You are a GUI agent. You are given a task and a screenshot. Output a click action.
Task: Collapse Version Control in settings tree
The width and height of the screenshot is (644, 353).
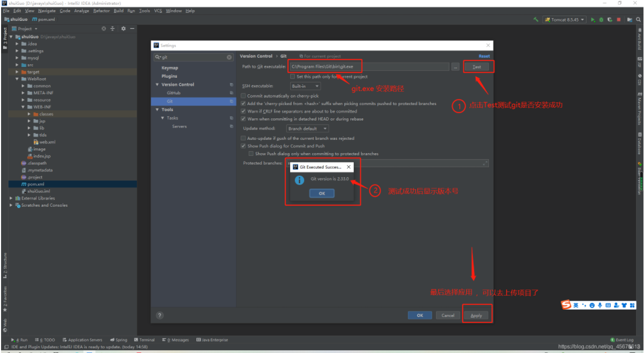pyautogui.click(x=157, y=85)
